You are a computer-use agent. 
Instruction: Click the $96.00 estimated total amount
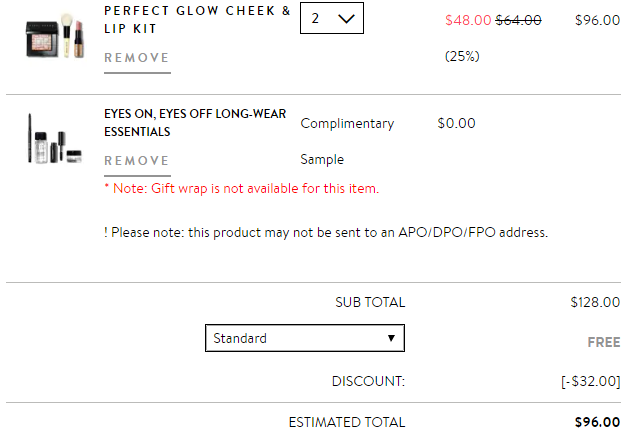[597, 422]
